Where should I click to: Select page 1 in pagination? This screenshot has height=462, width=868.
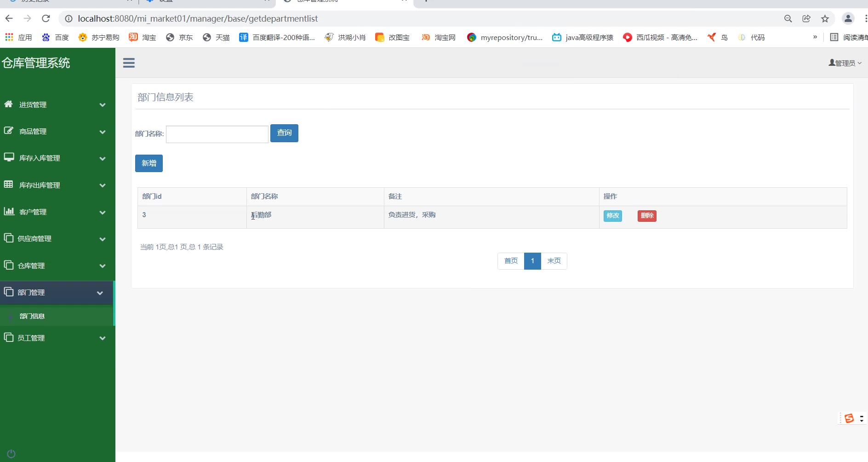532,261
